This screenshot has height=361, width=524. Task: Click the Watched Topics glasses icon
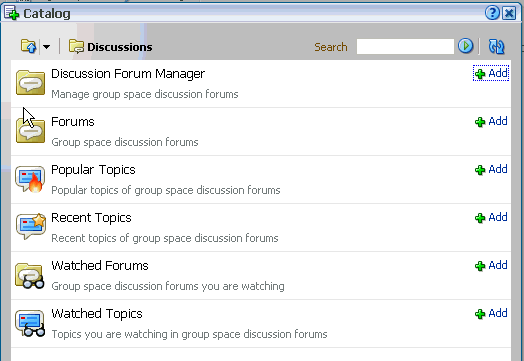(x=30, y=323)
